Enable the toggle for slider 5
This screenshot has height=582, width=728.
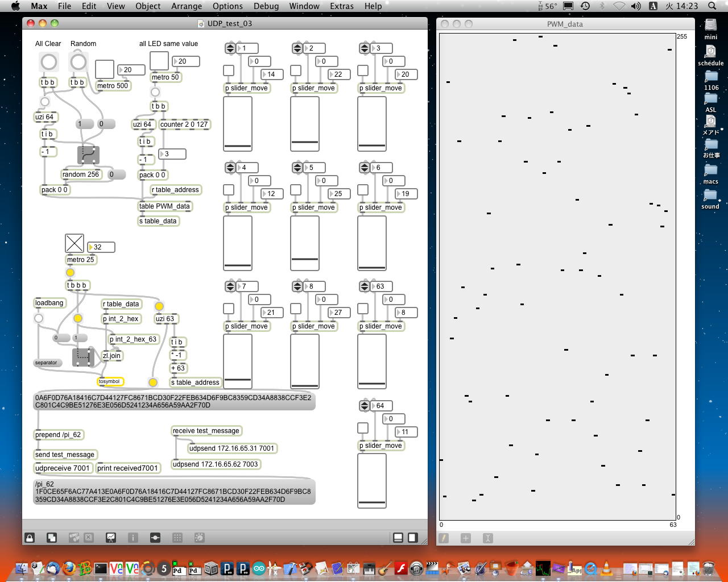(x=296, y=190)
